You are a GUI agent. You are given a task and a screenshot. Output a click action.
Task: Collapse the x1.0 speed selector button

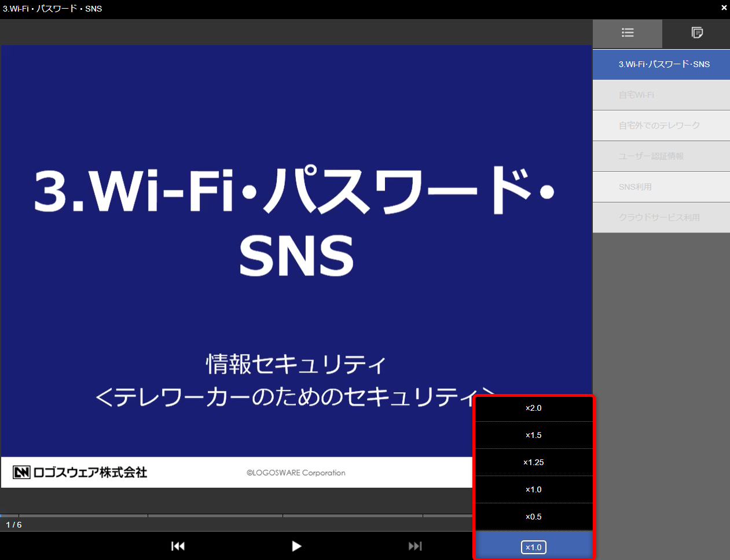[x=533, y=547]
